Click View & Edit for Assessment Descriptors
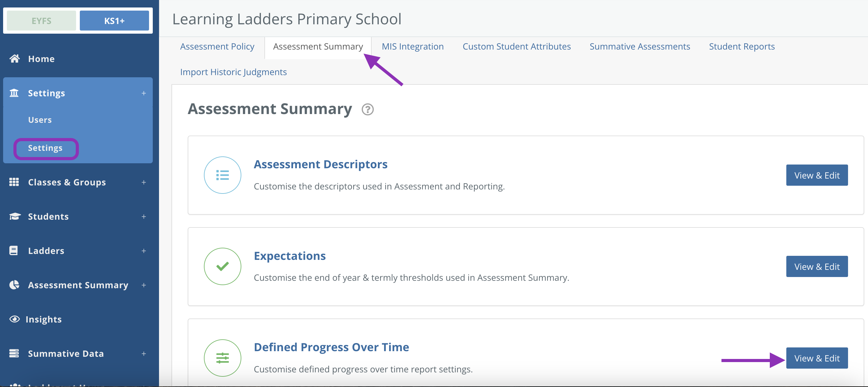The height and width of the screenshot is (387, 868). (817, 175)
